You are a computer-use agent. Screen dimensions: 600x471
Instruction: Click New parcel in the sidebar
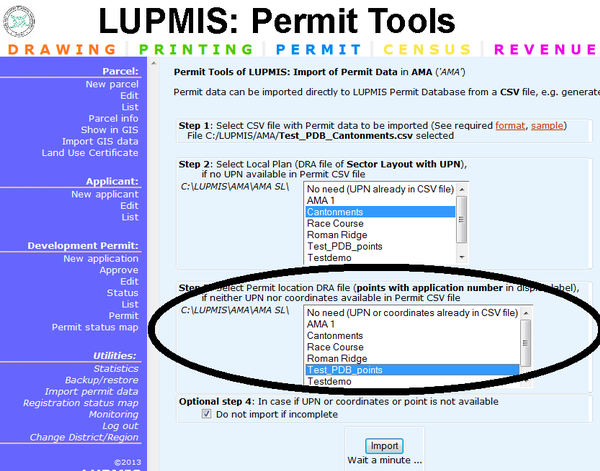(112, 84)
